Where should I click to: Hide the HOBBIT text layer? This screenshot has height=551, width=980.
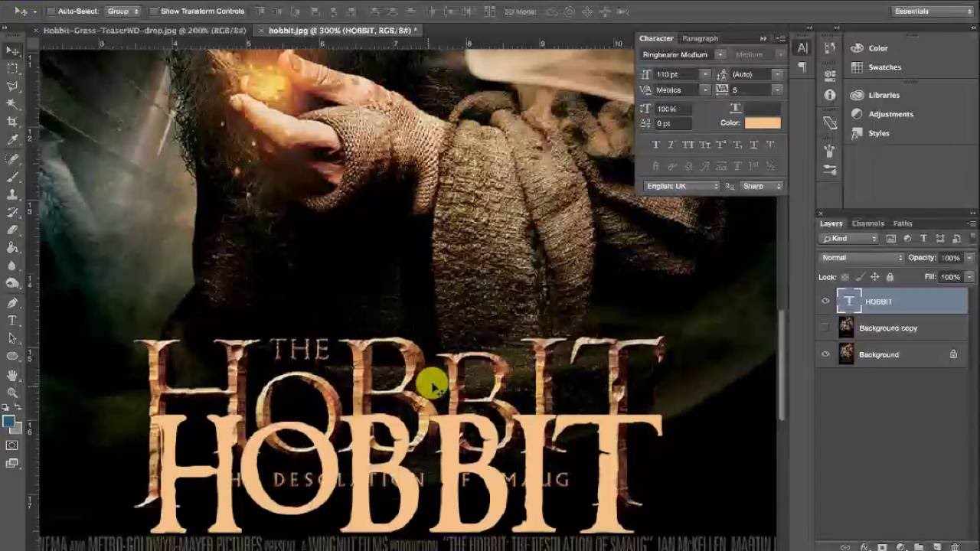825,302
